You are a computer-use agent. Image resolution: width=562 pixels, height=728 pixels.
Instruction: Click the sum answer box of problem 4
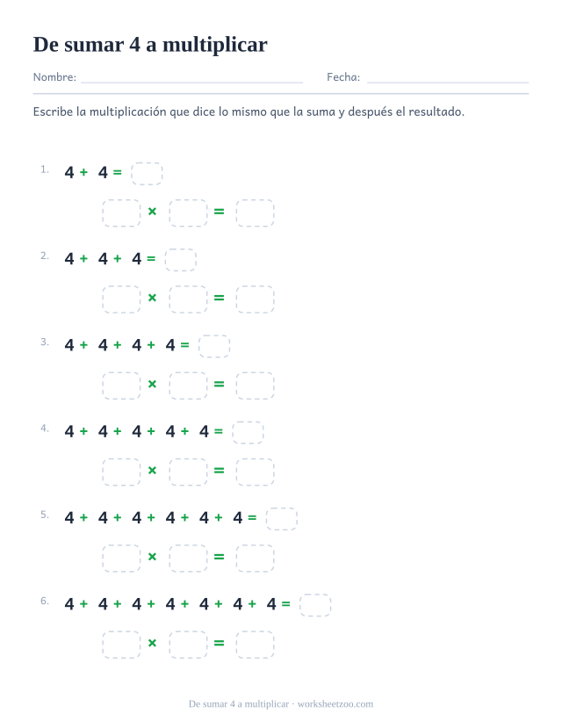pyautogui.click(x=248, y=433)
